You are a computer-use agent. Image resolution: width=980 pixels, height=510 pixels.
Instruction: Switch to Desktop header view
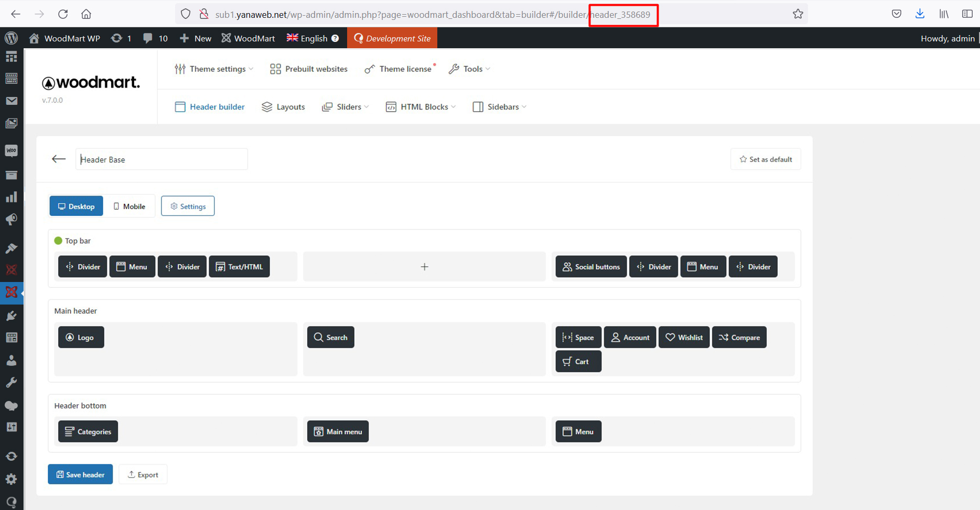pyautogui.click(x=77, y=207)
